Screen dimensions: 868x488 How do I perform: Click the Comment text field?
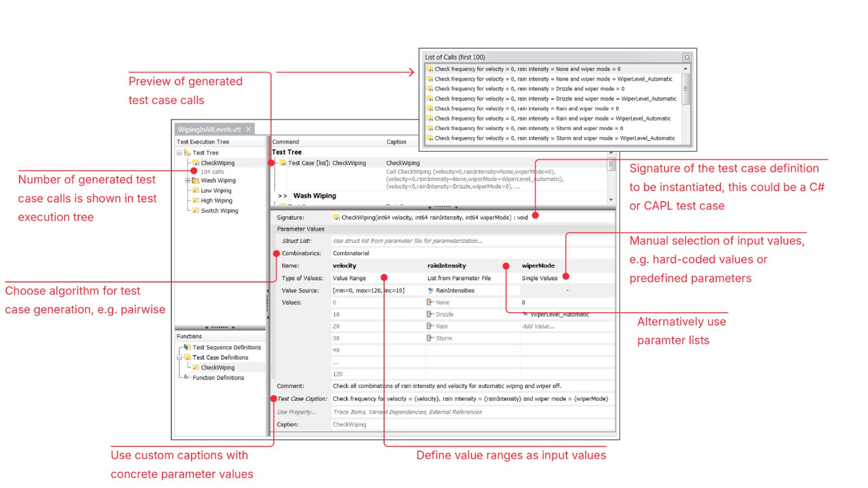tap(473, 386)
